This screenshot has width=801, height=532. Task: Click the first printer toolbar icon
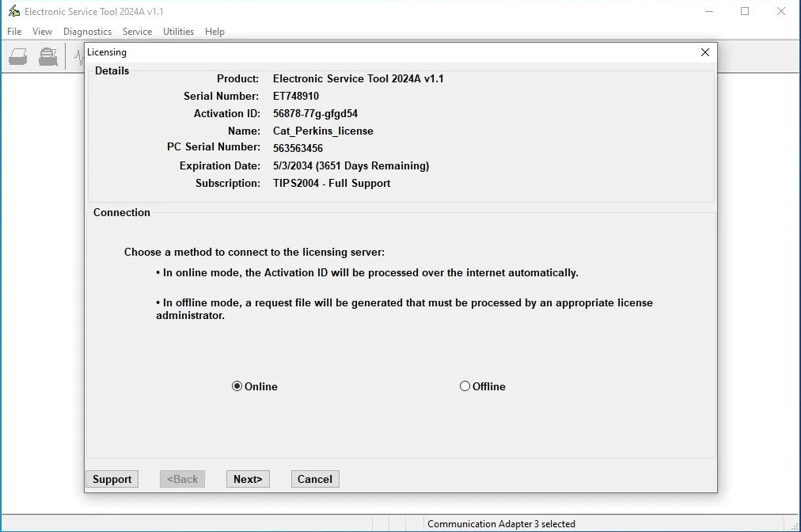coord(18,57)
